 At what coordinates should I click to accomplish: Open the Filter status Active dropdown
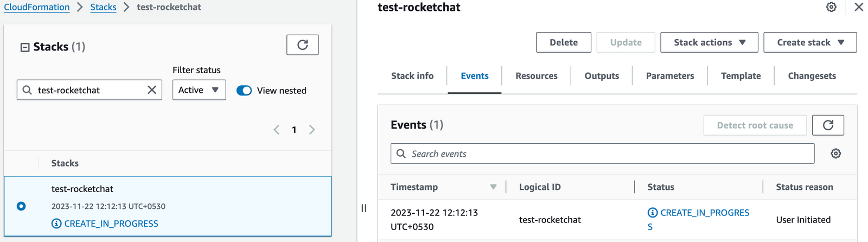(x=199, y=90)
